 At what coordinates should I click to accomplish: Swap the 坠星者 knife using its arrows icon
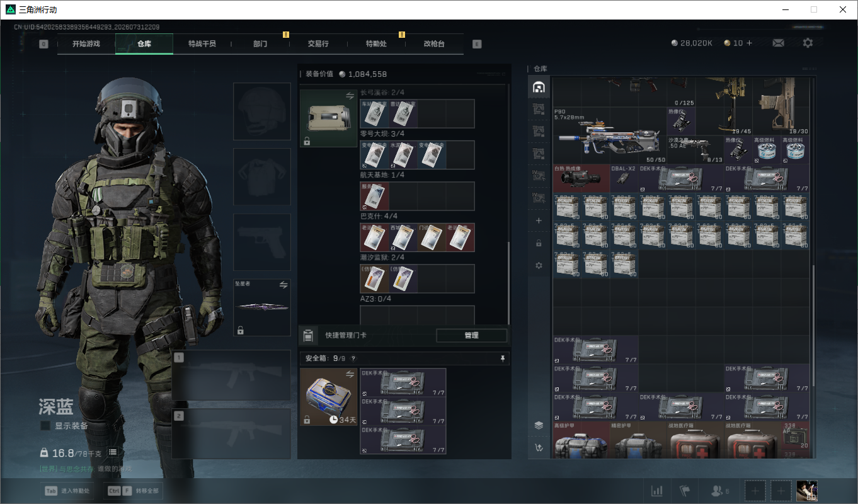(283, 285)
